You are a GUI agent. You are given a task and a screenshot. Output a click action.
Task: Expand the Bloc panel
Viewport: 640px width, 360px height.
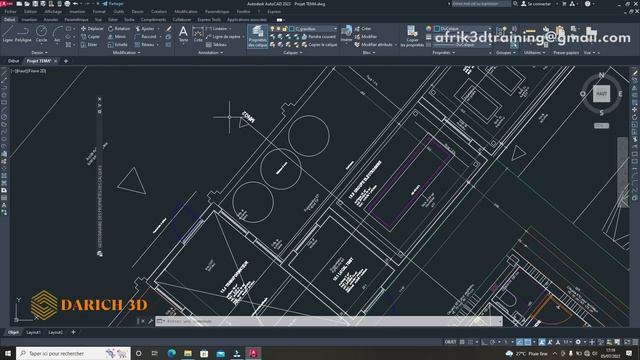[x=369, y=53]
